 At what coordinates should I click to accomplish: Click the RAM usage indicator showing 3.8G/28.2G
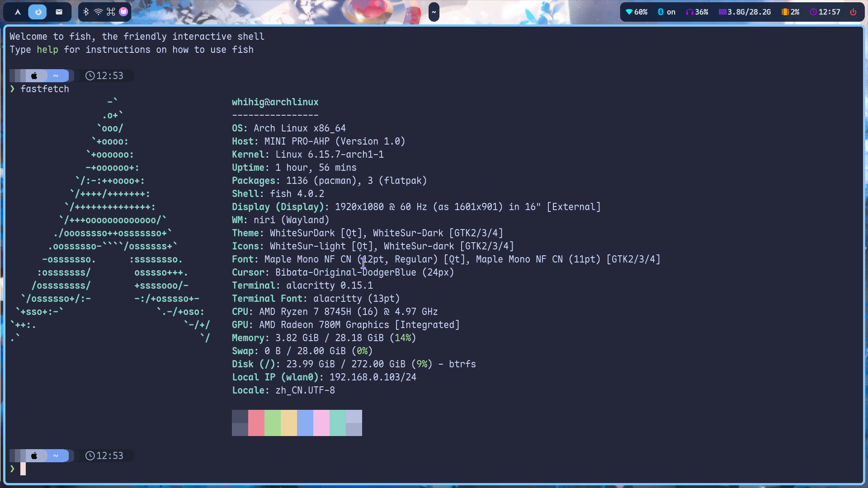pyautogui.click(x=744, y=12)
